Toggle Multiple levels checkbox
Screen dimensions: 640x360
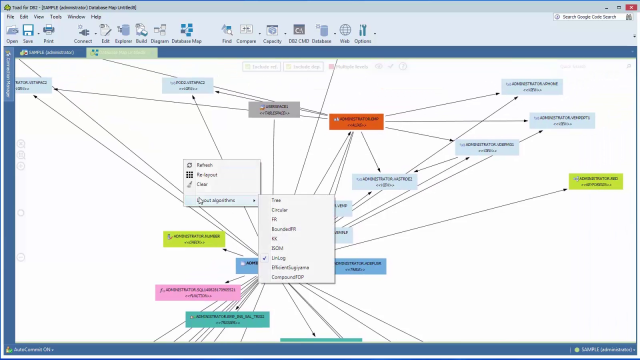(x=331, y=67)
